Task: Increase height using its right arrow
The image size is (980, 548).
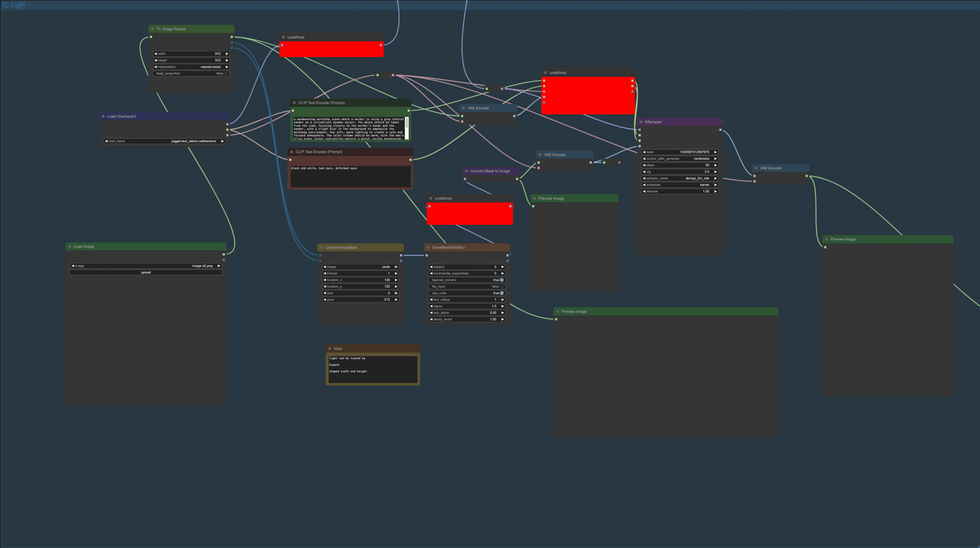Action: click(x=227, y=60)
